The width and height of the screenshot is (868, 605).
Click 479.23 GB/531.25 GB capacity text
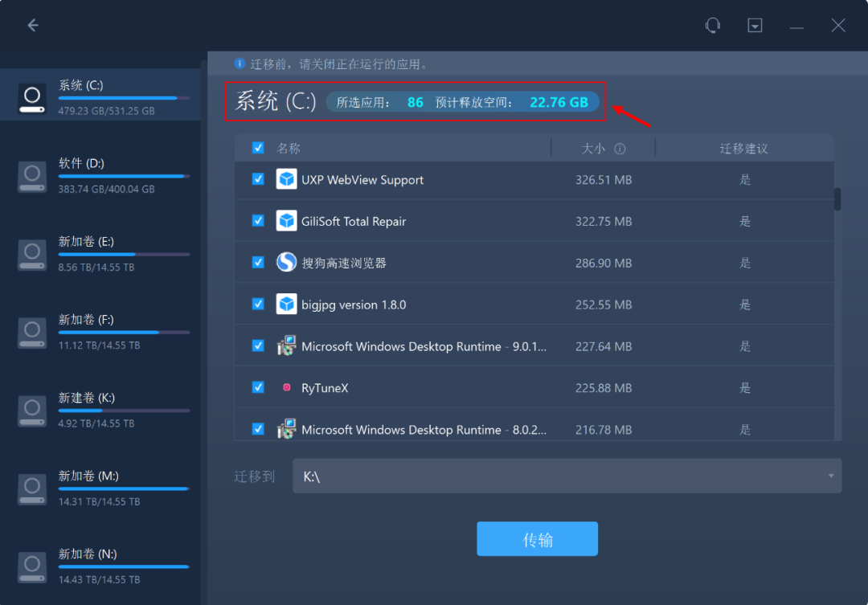[106, 111]
